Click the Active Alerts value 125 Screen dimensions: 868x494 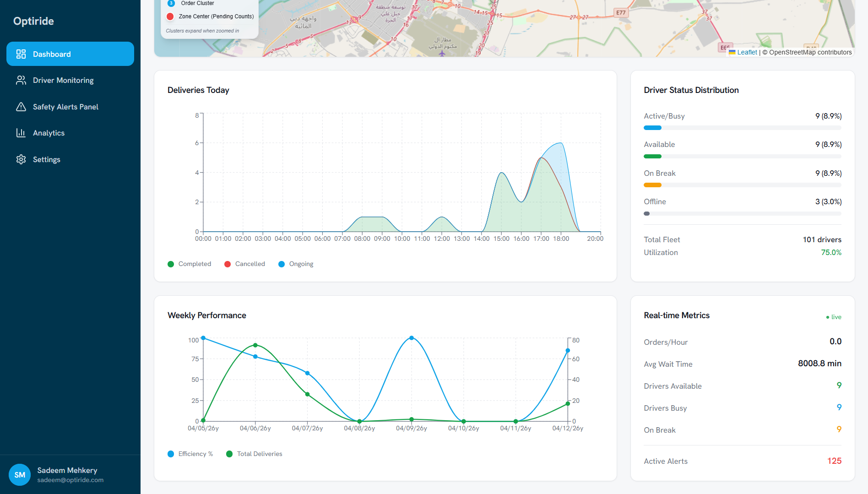(x=834, y=461)
